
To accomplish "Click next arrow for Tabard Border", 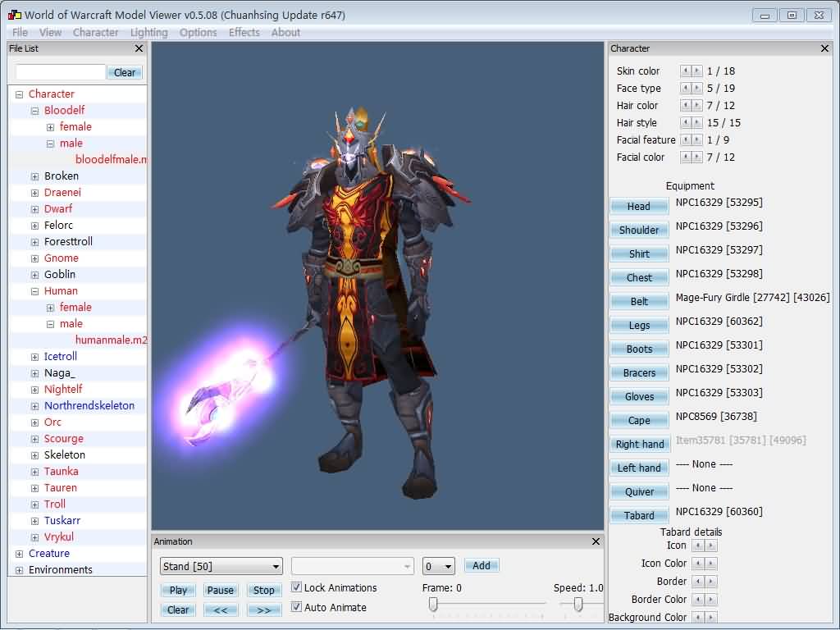I will pos(711,582).
